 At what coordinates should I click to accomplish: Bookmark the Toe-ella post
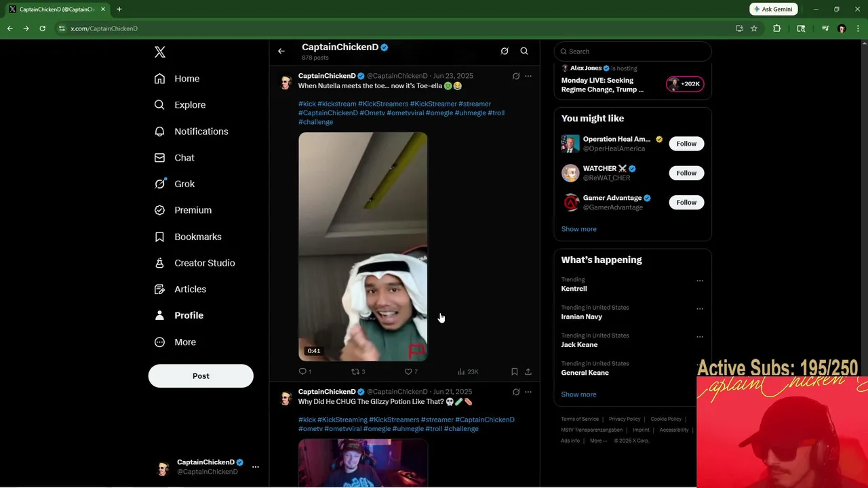pyautogui.click(x=515, y=371)
